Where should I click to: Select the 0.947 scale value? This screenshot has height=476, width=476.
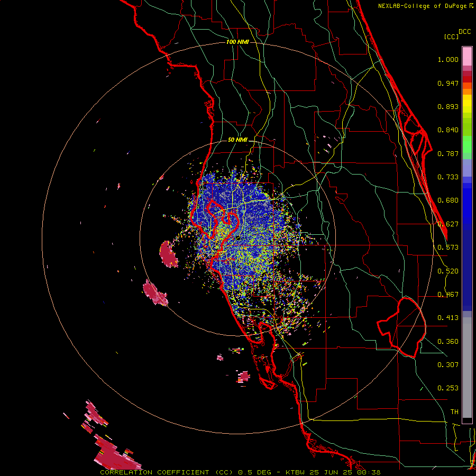[448, 83]
